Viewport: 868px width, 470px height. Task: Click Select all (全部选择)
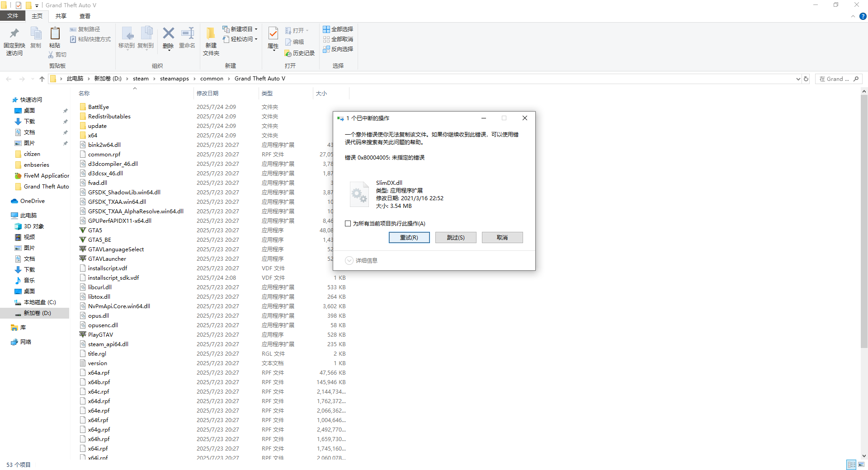point(338,29)
